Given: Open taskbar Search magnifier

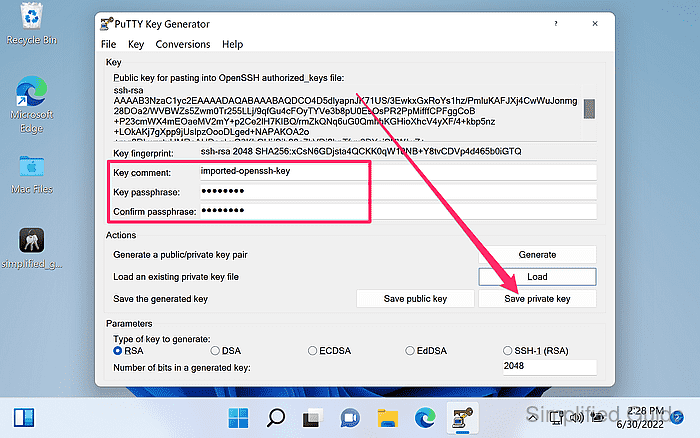Looking at the screenshot, I should 275,418.
